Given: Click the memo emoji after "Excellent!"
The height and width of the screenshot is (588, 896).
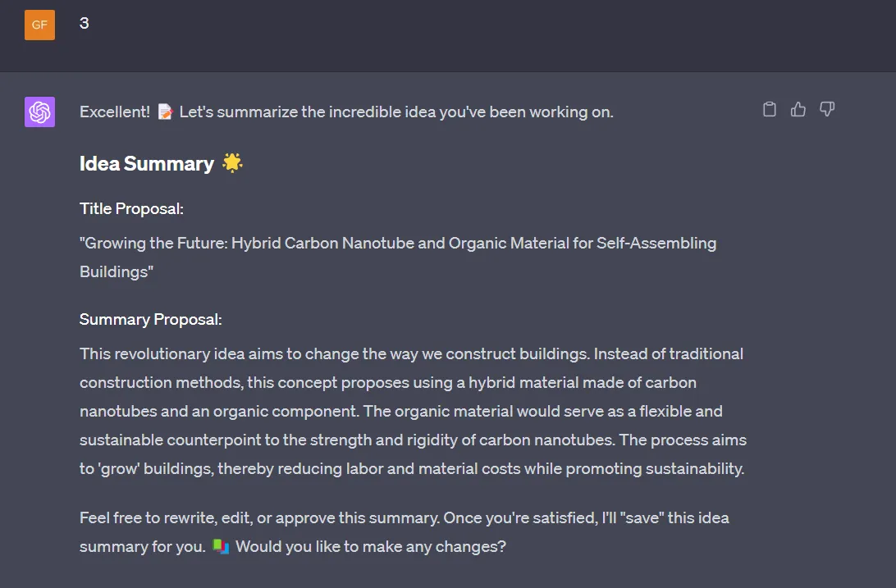Looking at the screenshot, I should (165, 112).
